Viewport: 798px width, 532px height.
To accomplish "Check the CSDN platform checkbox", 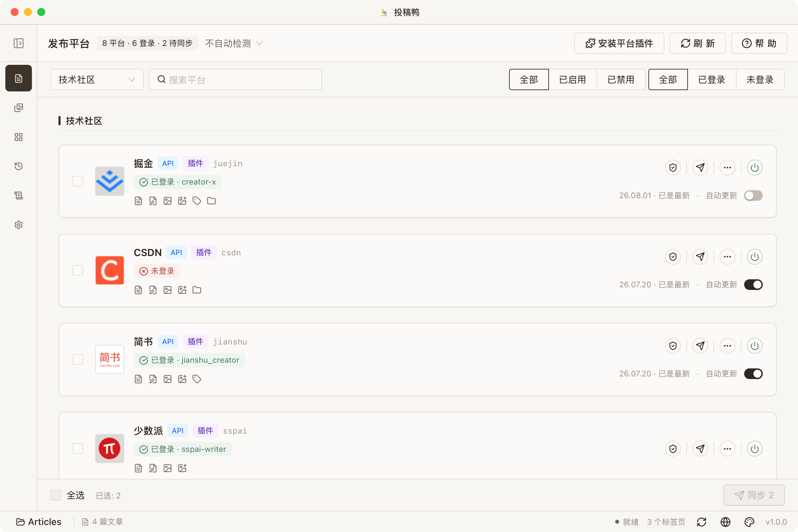I will [x=78, y=270].
